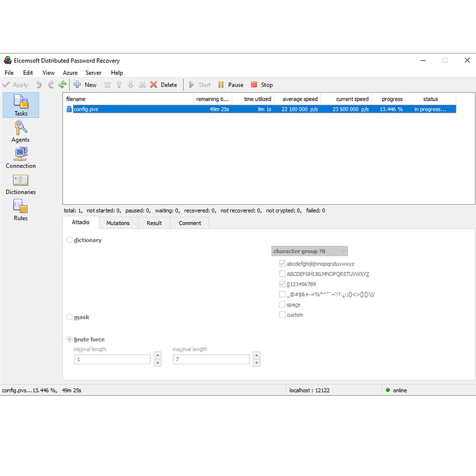The width and height of the screenshot is (476, 476).
Task: Open the Azure menu
Action: coord(70,73)
